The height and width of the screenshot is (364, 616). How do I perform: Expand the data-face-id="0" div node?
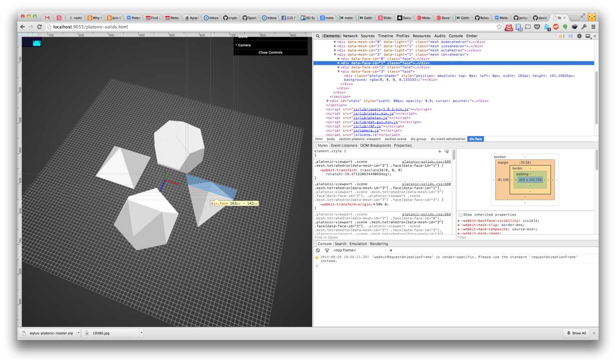(x=338, y=59)
